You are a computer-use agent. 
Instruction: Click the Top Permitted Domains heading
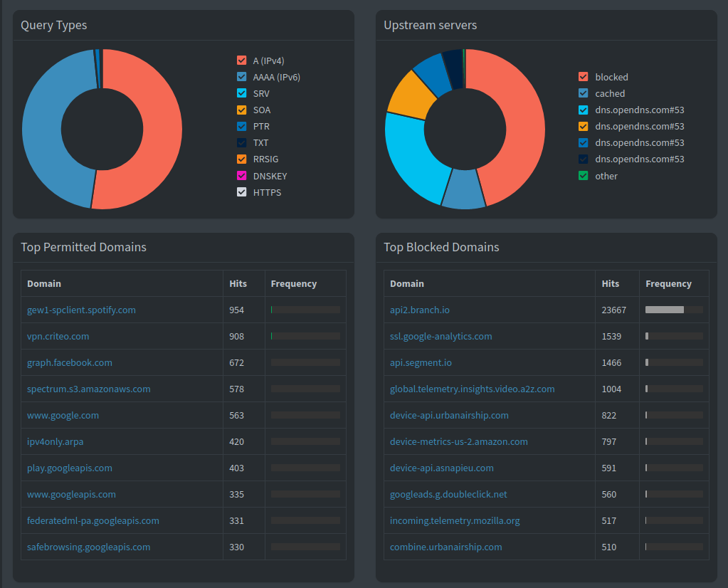tap(83, 247)
